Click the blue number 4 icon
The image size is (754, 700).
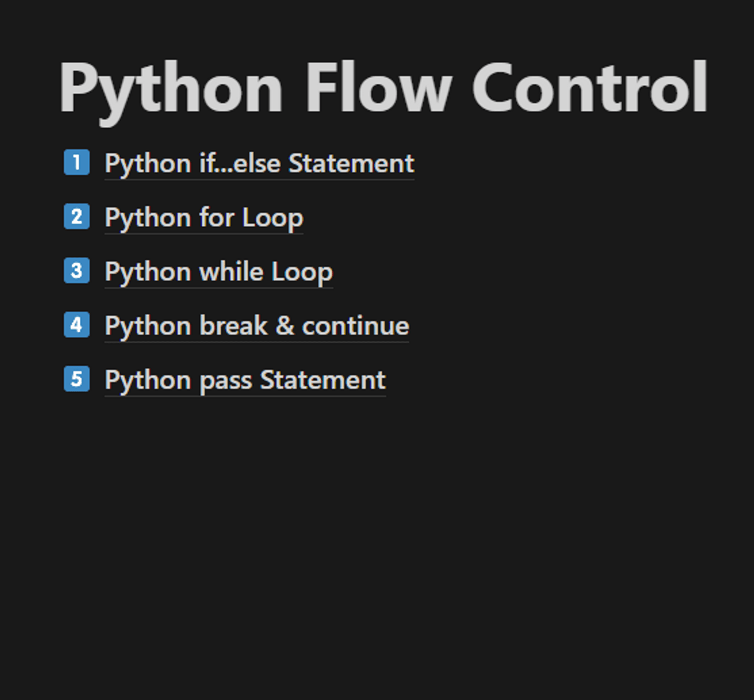(x=77, y=325)
